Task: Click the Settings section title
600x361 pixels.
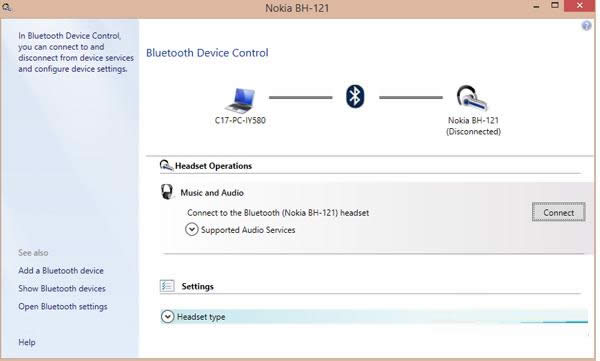Action: pyautogui.click(x=197, y=286)
